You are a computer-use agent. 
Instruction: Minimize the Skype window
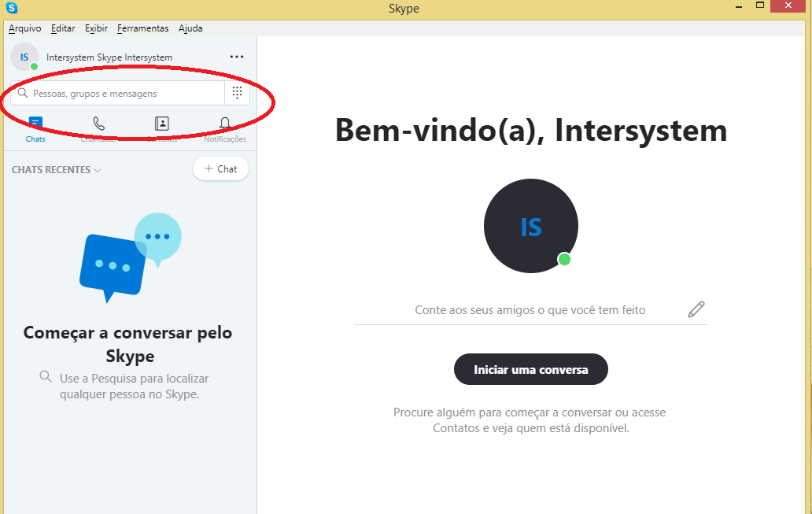739,6
